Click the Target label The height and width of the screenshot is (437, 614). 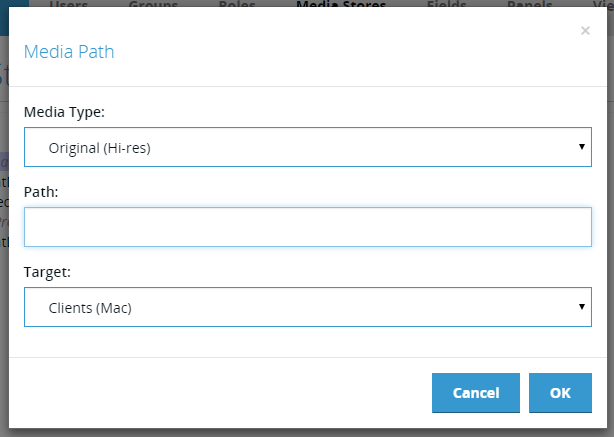(x=47, y=272)
